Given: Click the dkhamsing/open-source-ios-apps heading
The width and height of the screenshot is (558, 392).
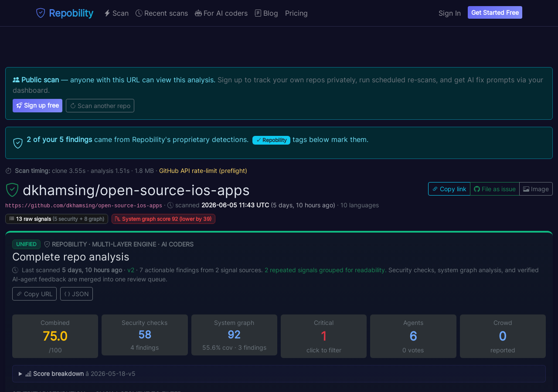Looking at the screenshot, I should [136, 190].
